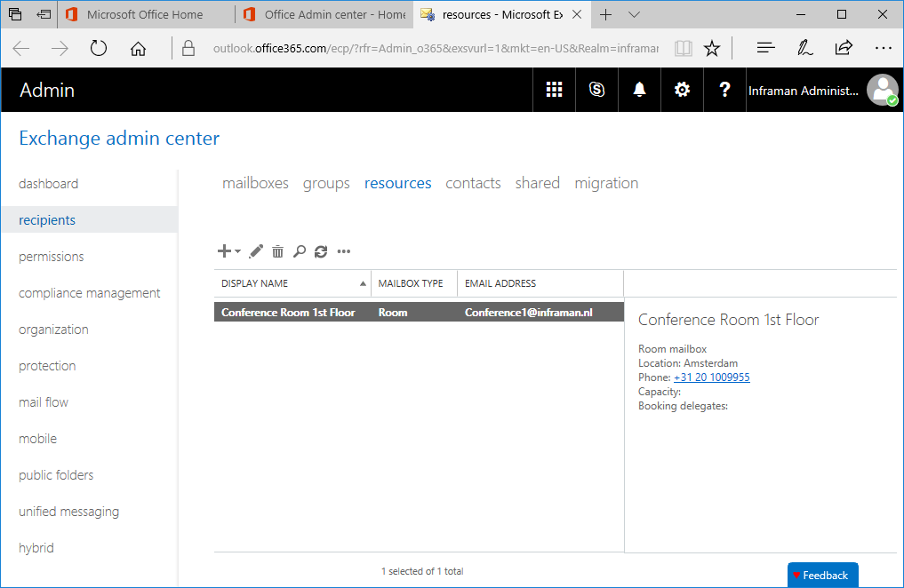904x588 pixels.
Task: Open the browser tab list chevron
Action: coord(635,15)
